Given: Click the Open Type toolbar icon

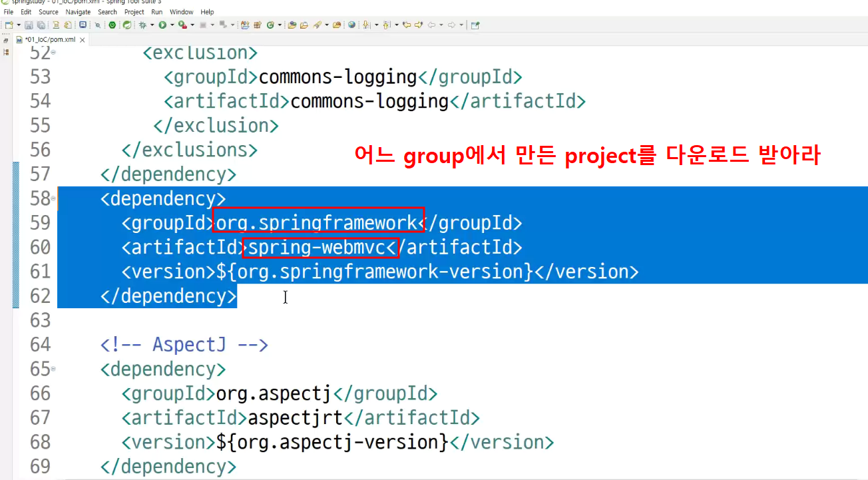Looking at the screenshot, I should [292, 25].
